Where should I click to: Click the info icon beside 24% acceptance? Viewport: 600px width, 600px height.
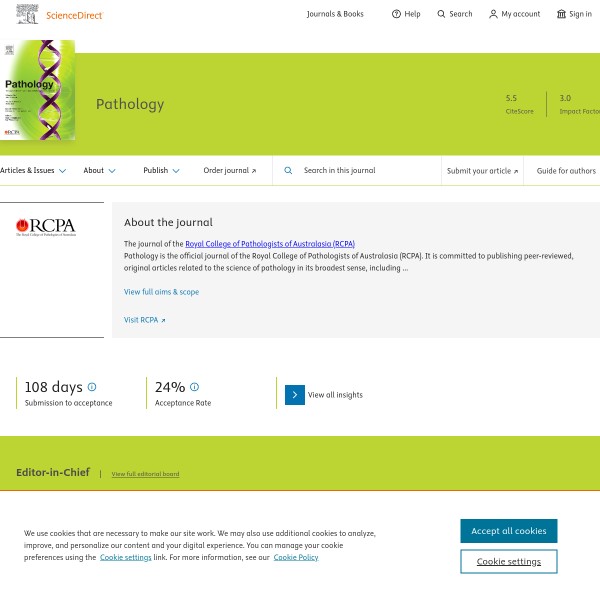coord(194,387)
